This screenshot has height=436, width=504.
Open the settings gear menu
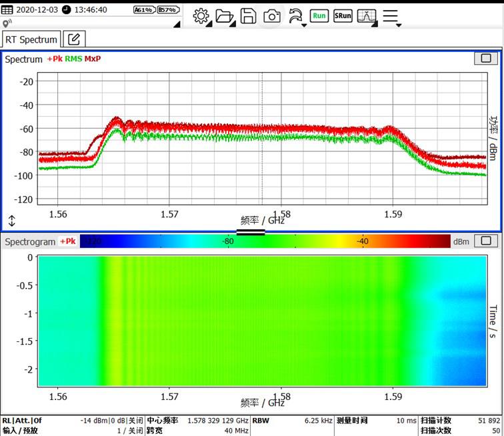(201, 16)
